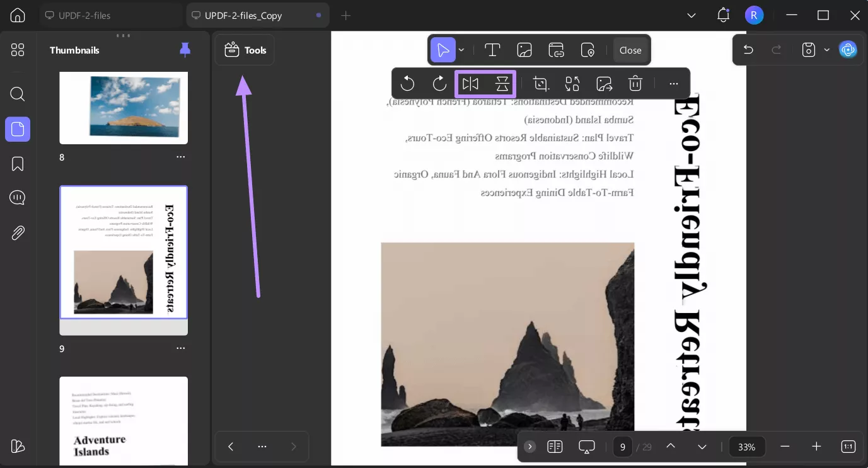The height and width of the screenshot is (468, 868).
Task: Toggle the page thumbnails sidebar panel
Action: point(18,129)
